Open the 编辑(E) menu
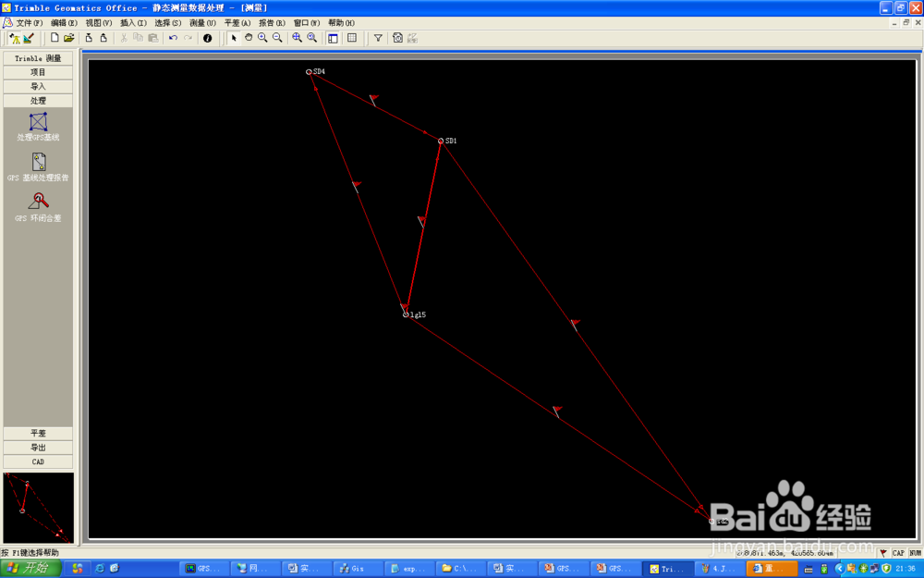The height and width of the screenshot is (578, 924). coord(64,23)
